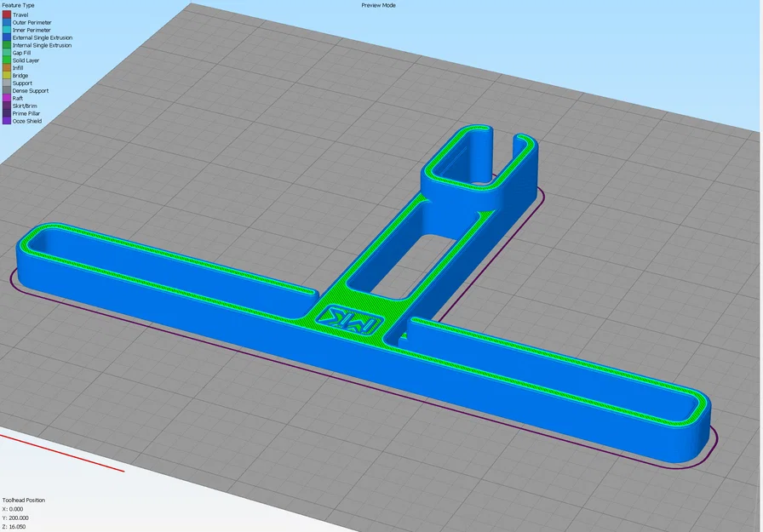Choose the orange Infill color swatch
This screenshot has width=763, height=532.
pyautogui.click(x=6, y=68)
